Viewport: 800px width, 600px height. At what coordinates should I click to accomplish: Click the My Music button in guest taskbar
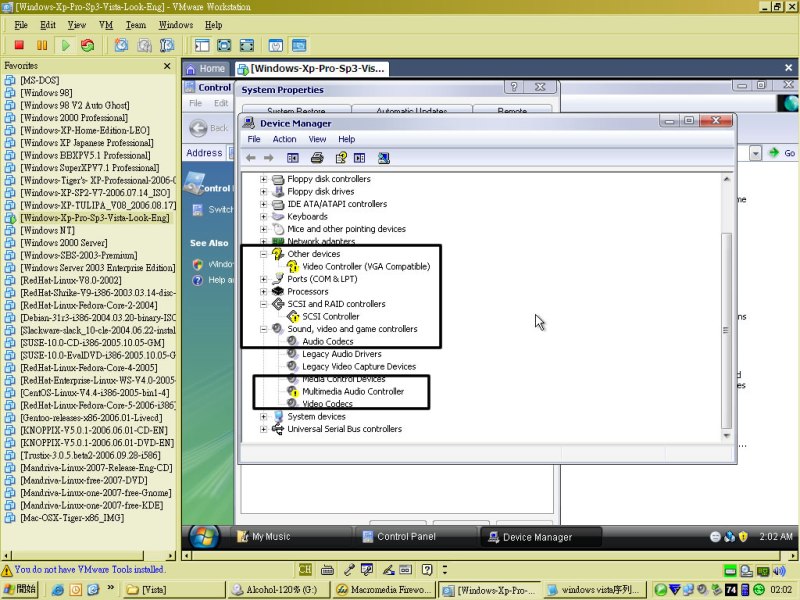tap(291, 537)
